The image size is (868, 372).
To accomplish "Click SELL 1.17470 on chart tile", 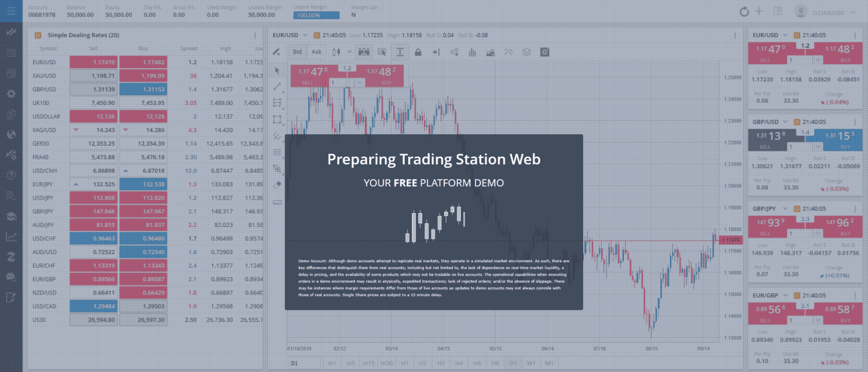I will [309, 75].
